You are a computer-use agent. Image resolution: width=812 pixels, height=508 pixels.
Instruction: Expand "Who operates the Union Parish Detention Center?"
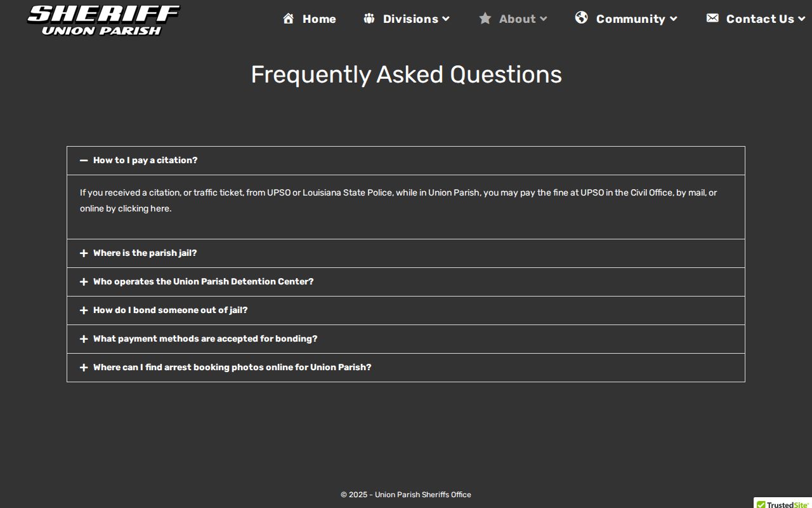[406, 282]
